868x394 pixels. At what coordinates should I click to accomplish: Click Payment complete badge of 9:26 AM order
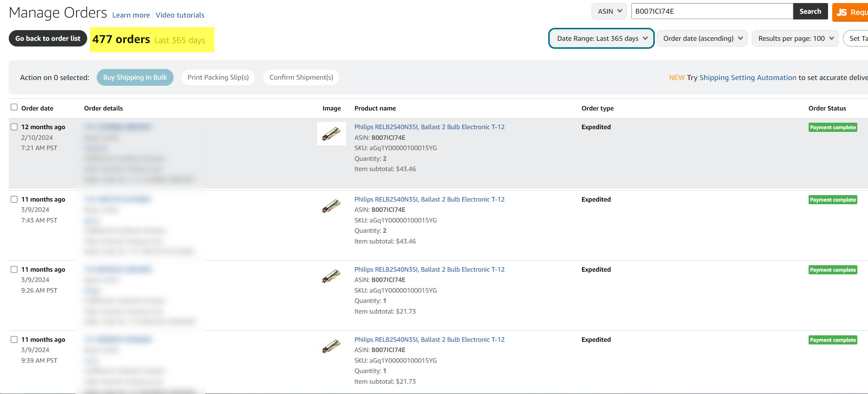click(x=833, y=270)
